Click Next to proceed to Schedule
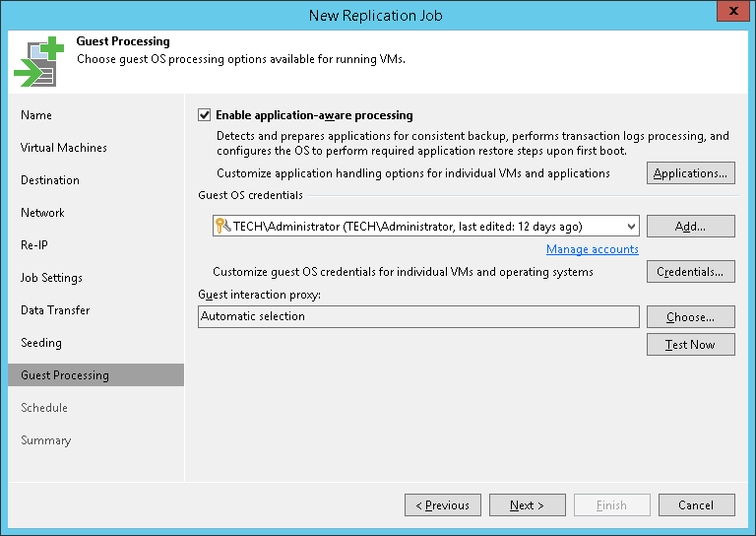Screen dimensions: 756x536 527,505
